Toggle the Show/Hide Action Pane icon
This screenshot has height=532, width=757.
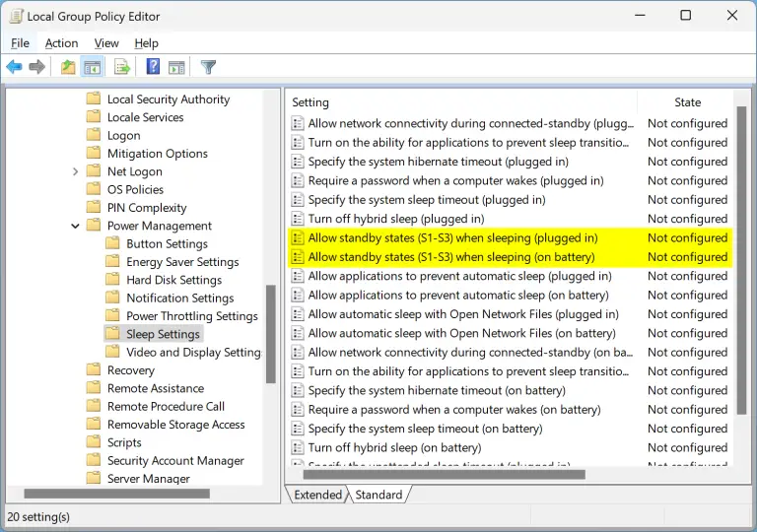point(176,67)
